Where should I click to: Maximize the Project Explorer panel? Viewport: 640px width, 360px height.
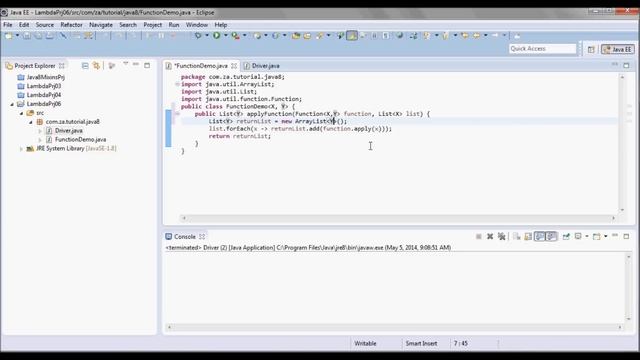pos(147,65)
